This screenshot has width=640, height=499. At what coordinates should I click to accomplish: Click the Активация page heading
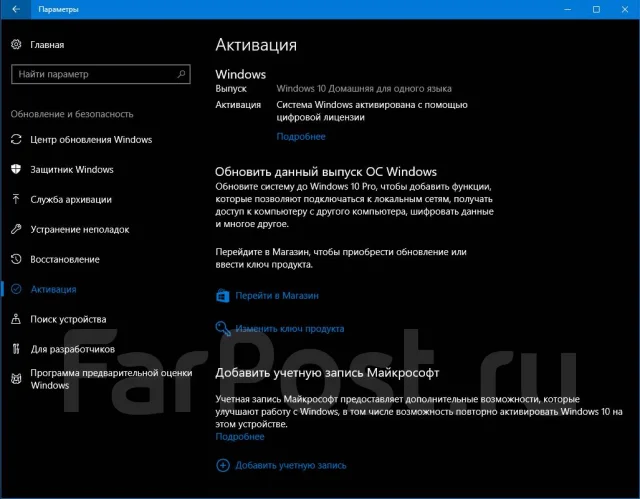256,45
